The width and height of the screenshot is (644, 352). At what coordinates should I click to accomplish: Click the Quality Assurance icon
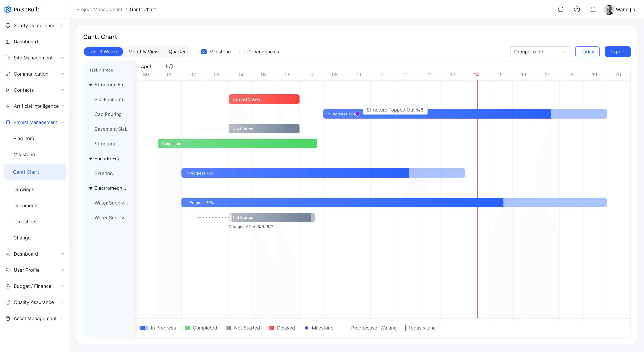click(8, 302)
